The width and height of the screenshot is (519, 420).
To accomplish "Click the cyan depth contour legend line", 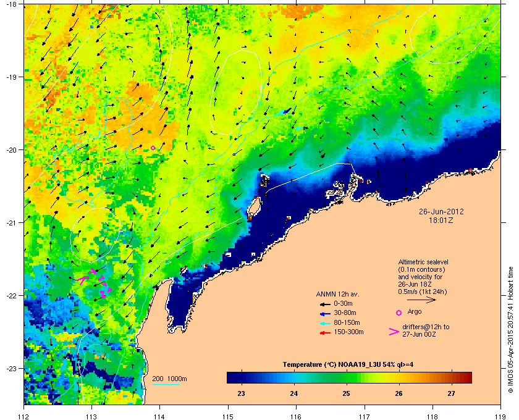I will 166,385.
